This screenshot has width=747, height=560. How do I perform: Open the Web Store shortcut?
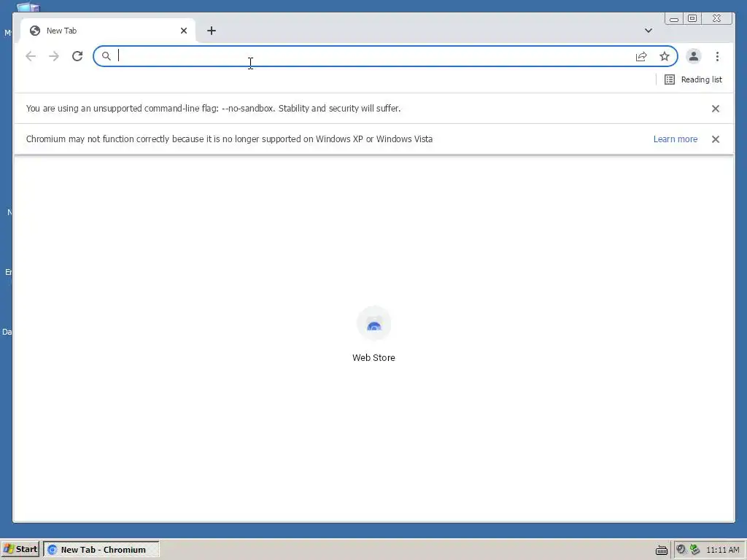pos(374,334)
